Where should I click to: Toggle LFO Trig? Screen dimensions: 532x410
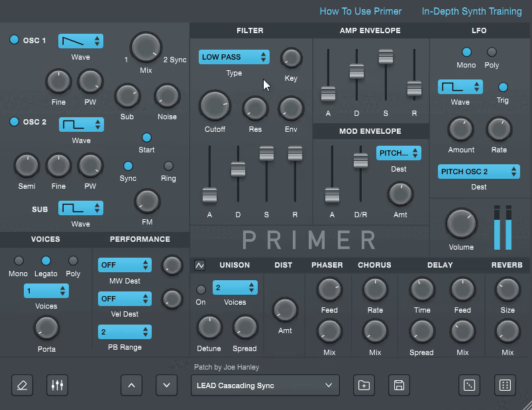coord(503,87)
